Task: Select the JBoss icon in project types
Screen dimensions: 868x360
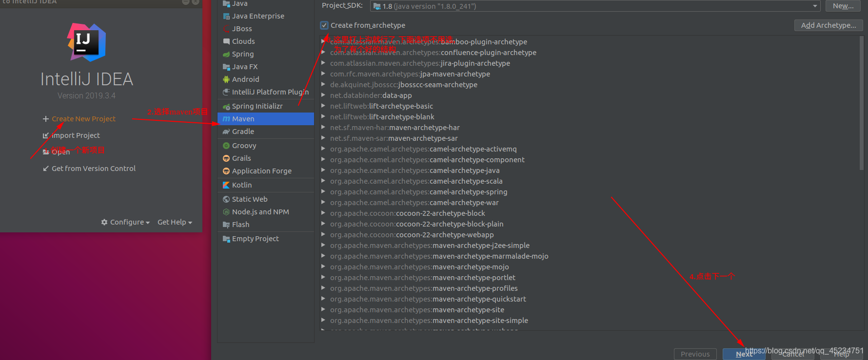Action: (x=226, y=29)
